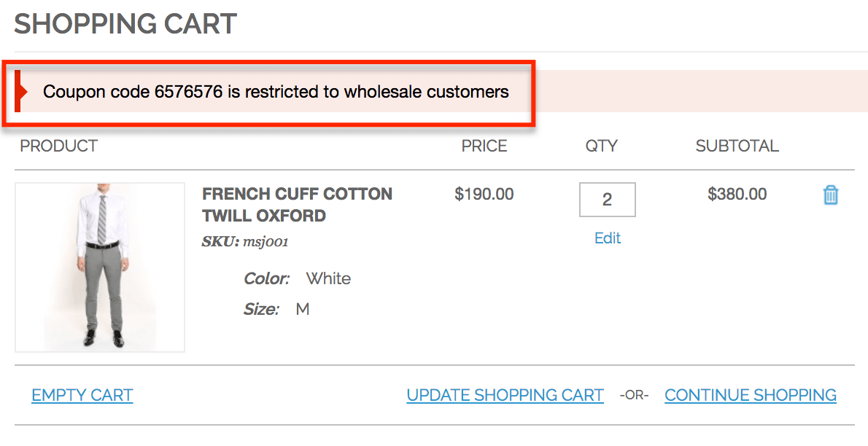Screen dimensions: 868x446
Task: Click the Size M attribute
Action: point(276,309)
